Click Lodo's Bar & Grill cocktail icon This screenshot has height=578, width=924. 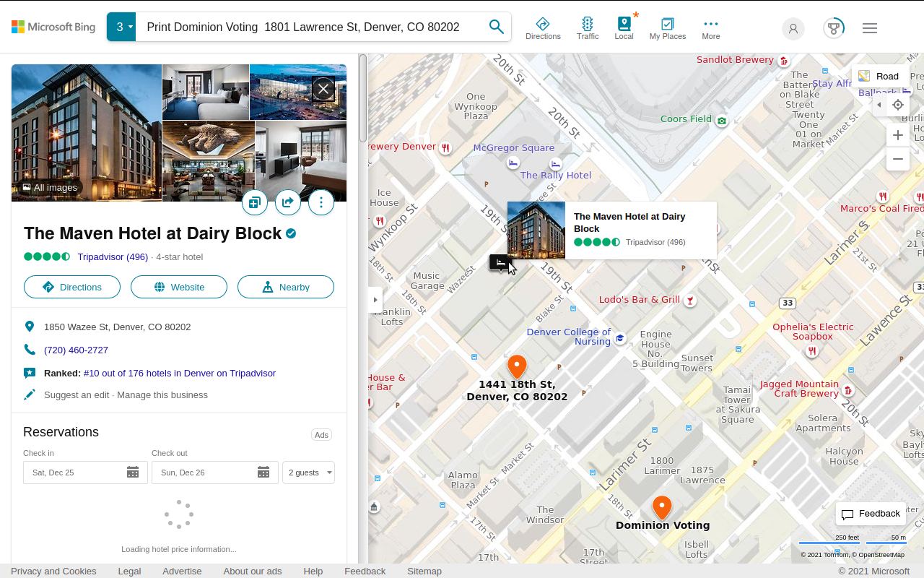click(691, 300)
